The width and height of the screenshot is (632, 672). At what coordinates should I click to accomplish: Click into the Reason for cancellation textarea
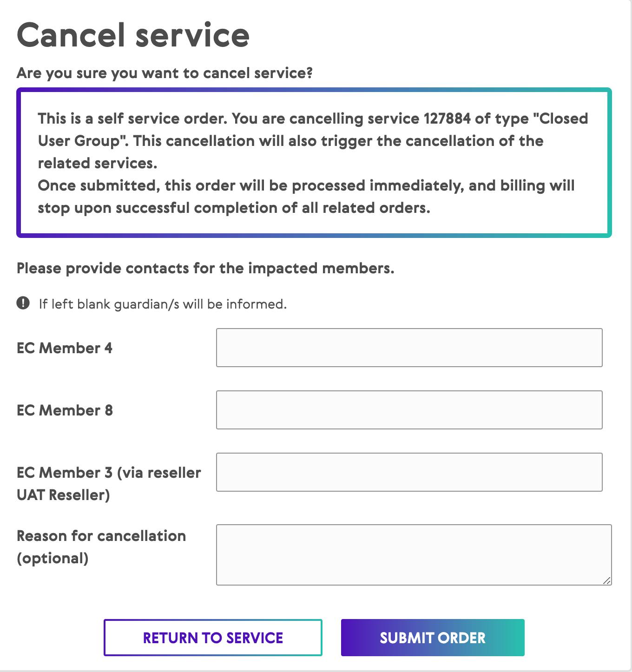[414, 554]
